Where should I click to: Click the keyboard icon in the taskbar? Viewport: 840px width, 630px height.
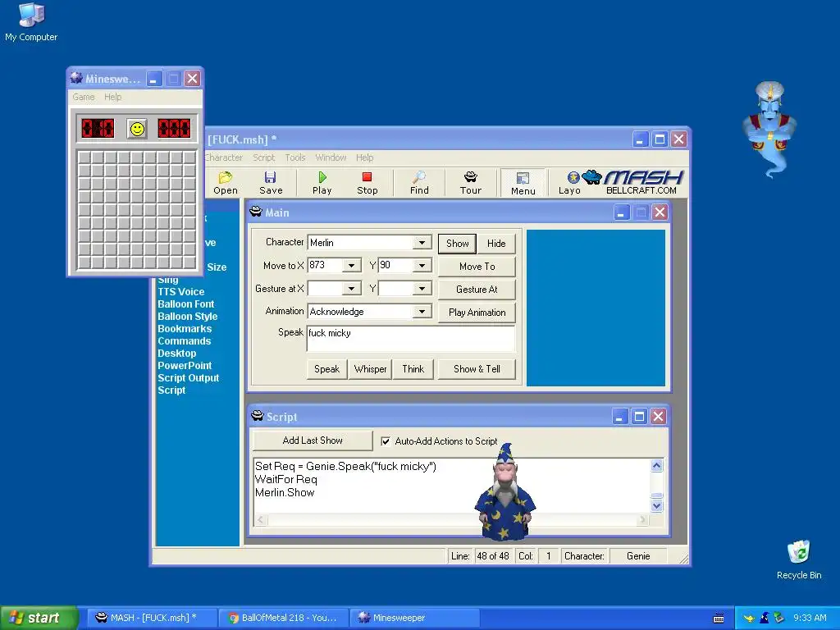coord(719,619)
